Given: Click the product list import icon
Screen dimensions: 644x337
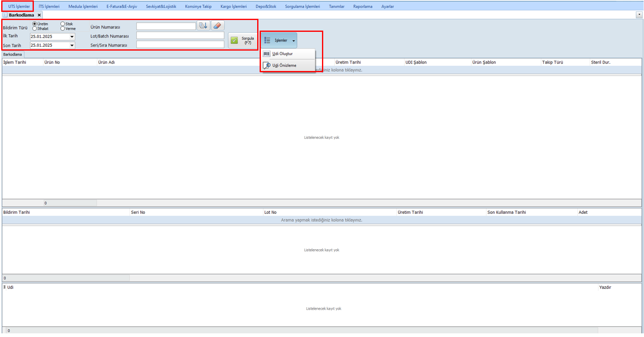Looking at the screenshot, I should click(203, 26).
